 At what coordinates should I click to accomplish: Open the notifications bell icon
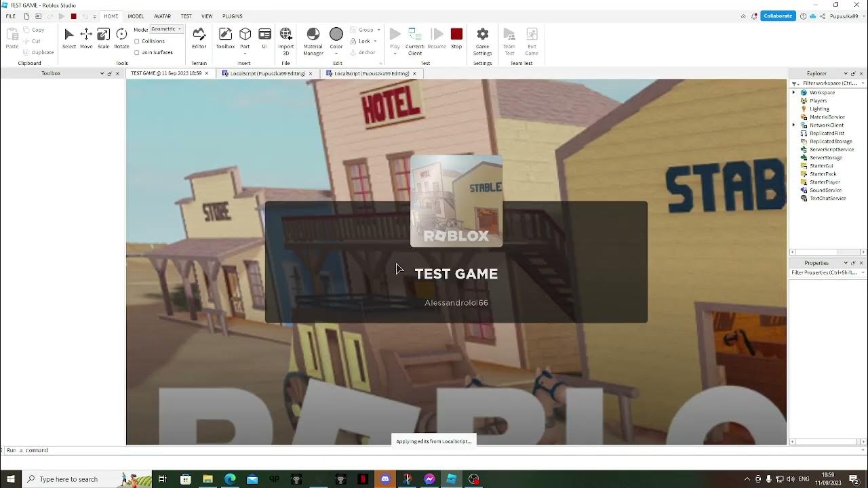coord(754,16)
